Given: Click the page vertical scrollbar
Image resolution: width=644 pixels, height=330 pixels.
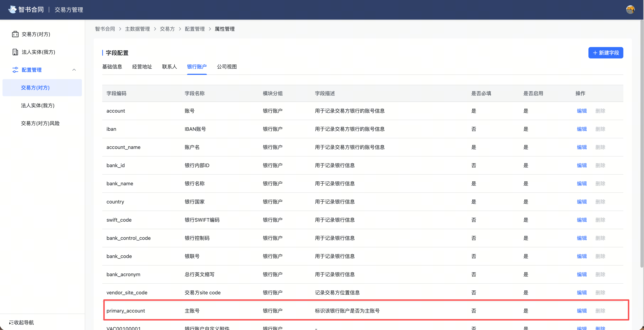Looking at the screenshot, I should point(642,144).
